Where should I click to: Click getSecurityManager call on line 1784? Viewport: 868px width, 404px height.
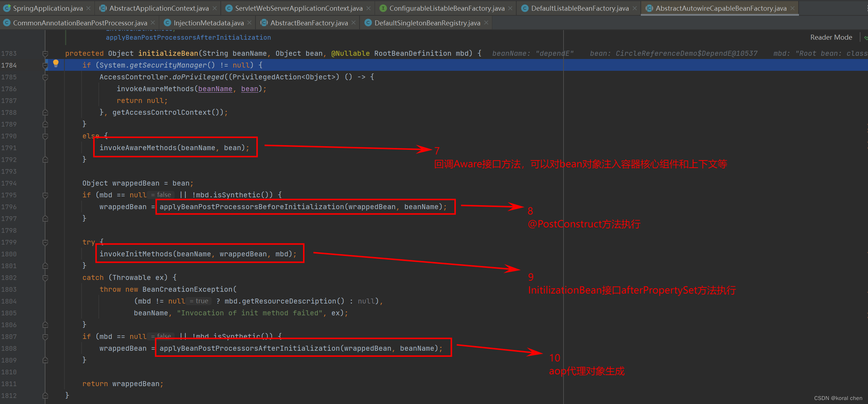(168, 65)
